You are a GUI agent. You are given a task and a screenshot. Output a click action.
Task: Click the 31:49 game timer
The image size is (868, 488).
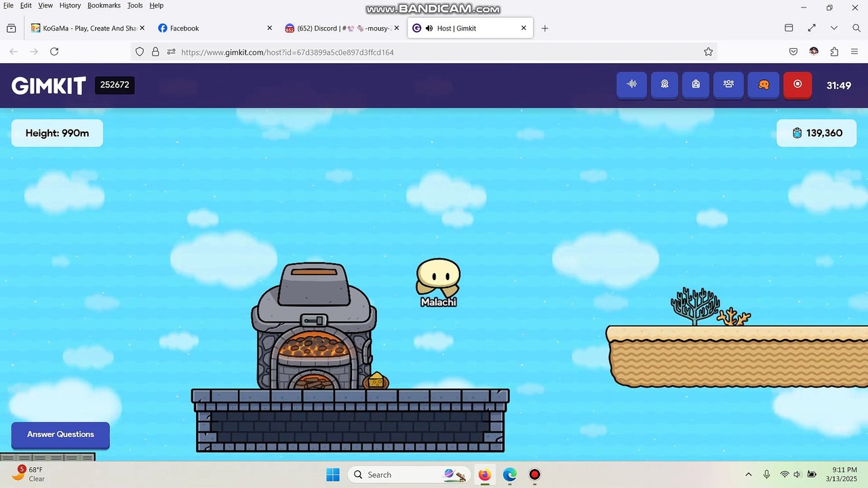tap(839, 85)
